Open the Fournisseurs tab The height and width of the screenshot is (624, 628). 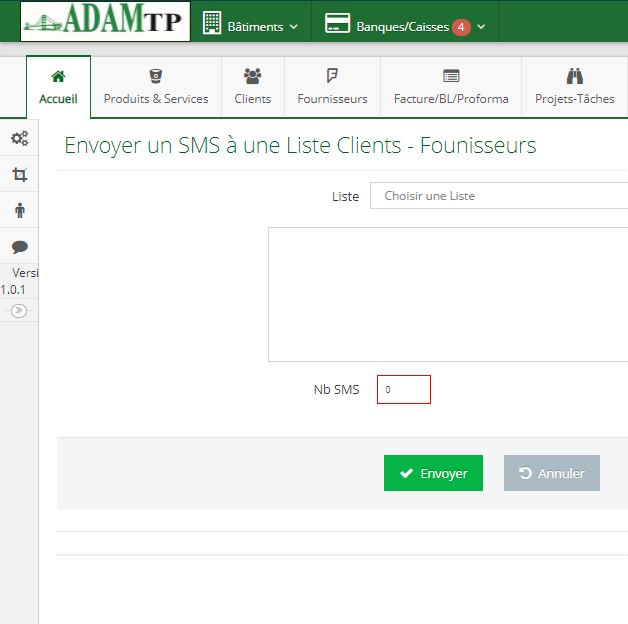[332, 88]
